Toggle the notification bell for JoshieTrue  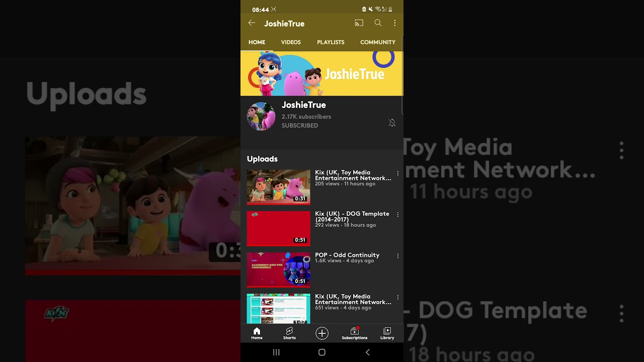click(392, 123)
